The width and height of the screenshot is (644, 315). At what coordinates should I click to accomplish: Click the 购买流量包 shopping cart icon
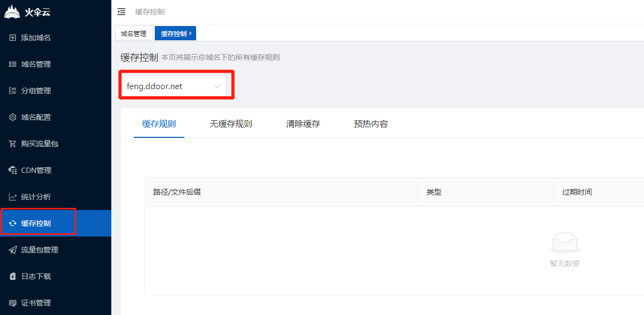tap(13, 144)
